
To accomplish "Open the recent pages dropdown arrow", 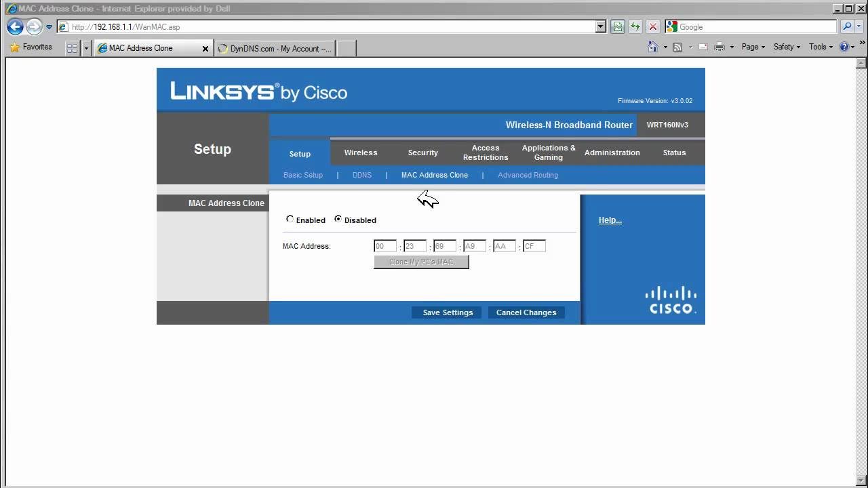I will point(49,27).
